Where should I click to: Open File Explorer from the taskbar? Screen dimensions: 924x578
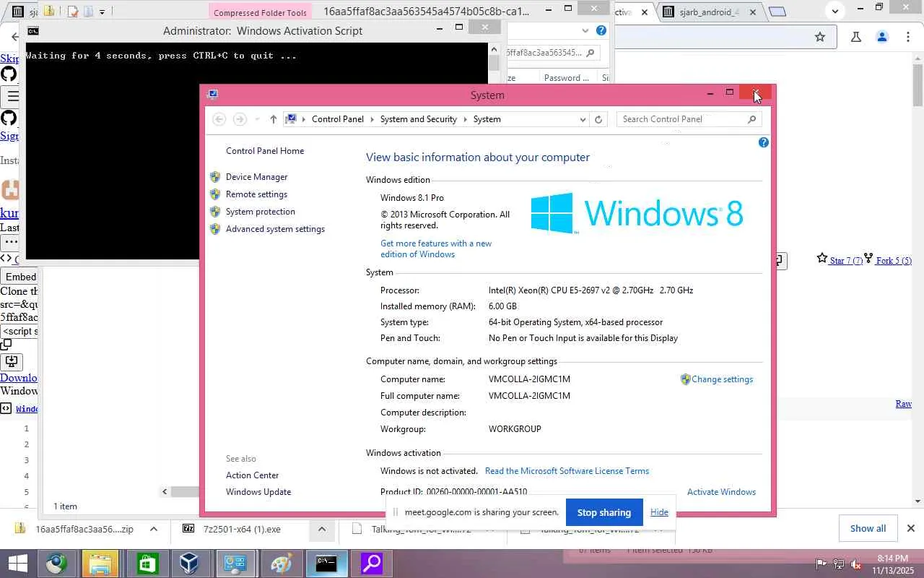[x=100, y=564]
